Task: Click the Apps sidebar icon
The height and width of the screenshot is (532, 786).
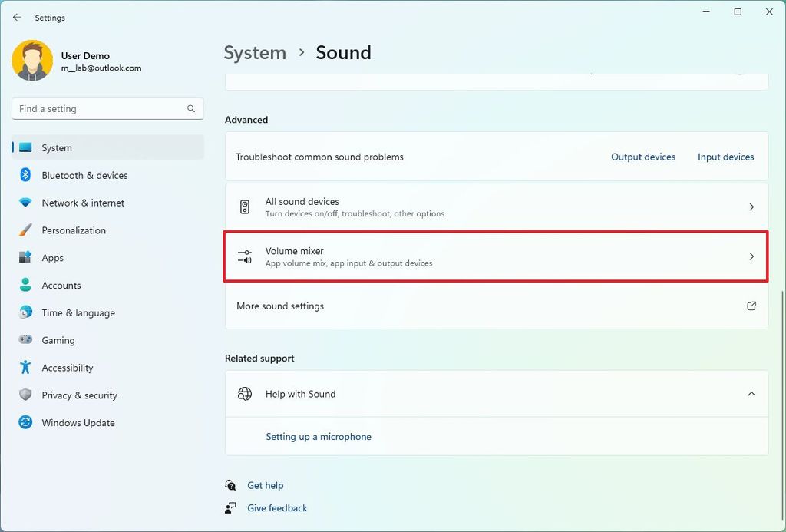Action: 25,258
